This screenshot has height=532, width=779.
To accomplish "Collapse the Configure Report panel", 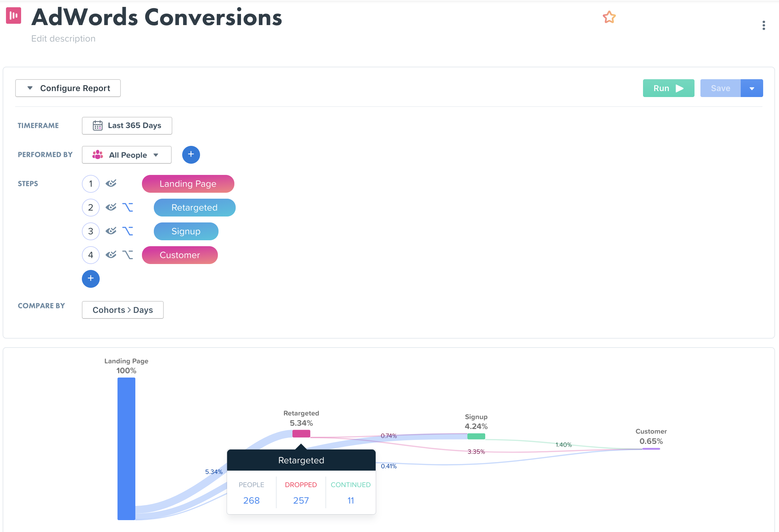I will point(68,88).
